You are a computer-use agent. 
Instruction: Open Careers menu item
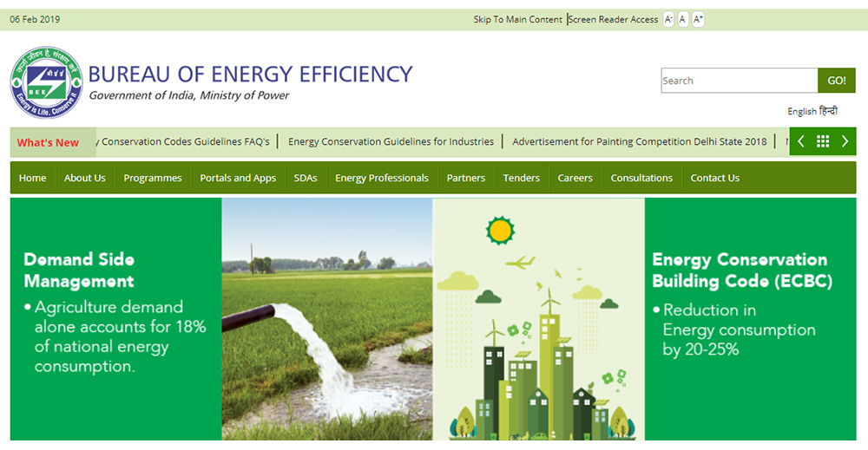click(575, 178)
